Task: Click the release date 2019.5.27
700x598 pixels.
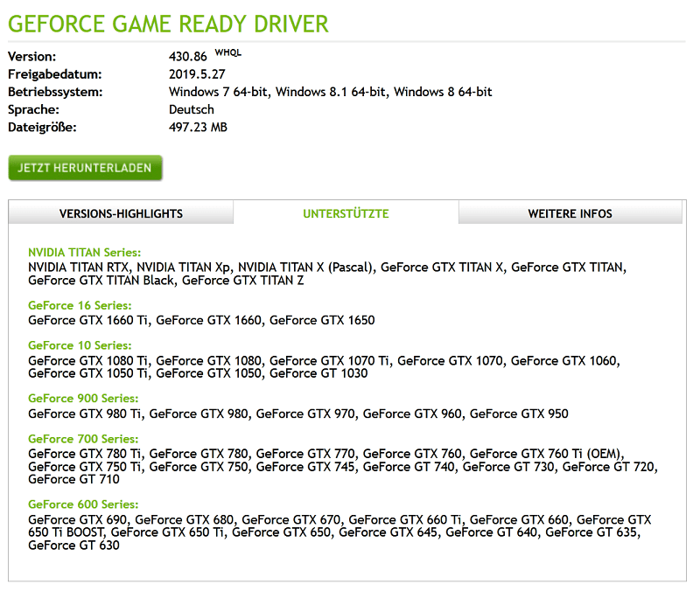Action: (x=197, y=74)
